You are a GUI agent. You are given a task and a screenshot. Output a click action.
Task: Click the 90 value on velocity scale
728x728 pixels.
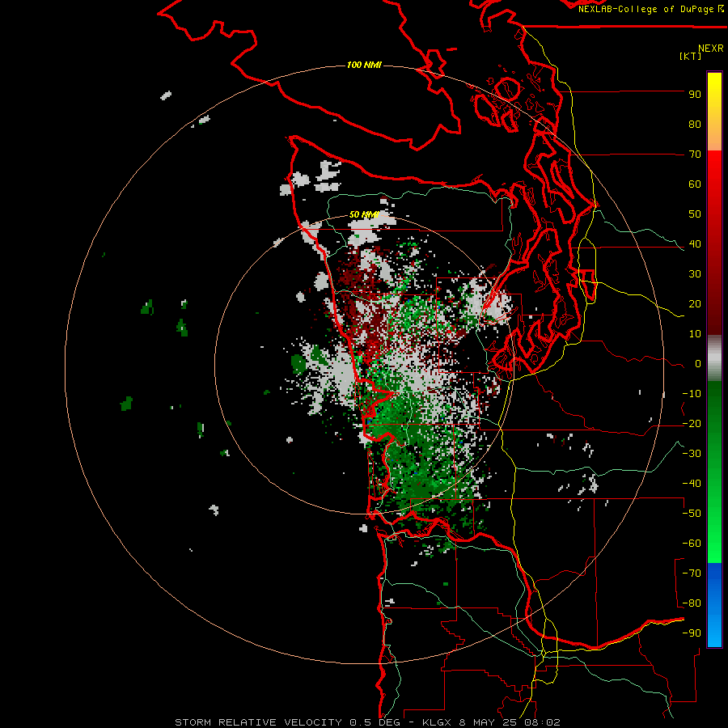point(695,95)
